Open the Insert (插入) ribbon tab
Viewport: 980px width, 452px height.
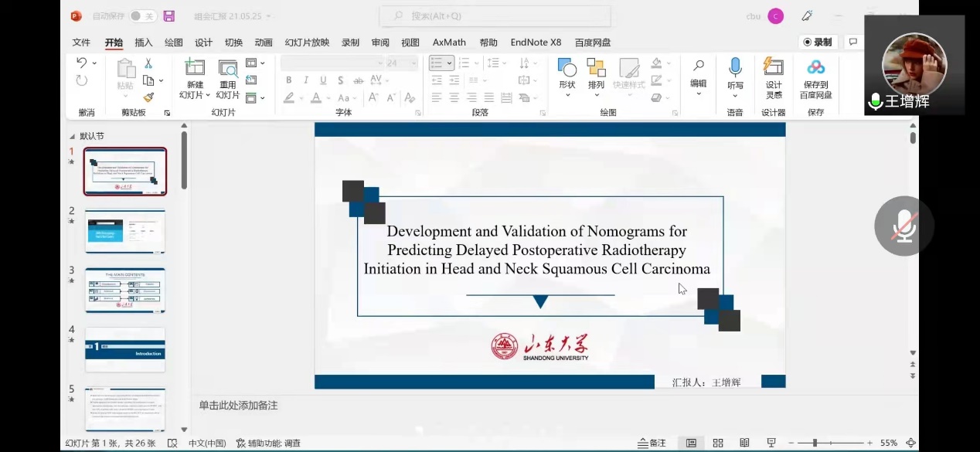click(x=144, y=42)
